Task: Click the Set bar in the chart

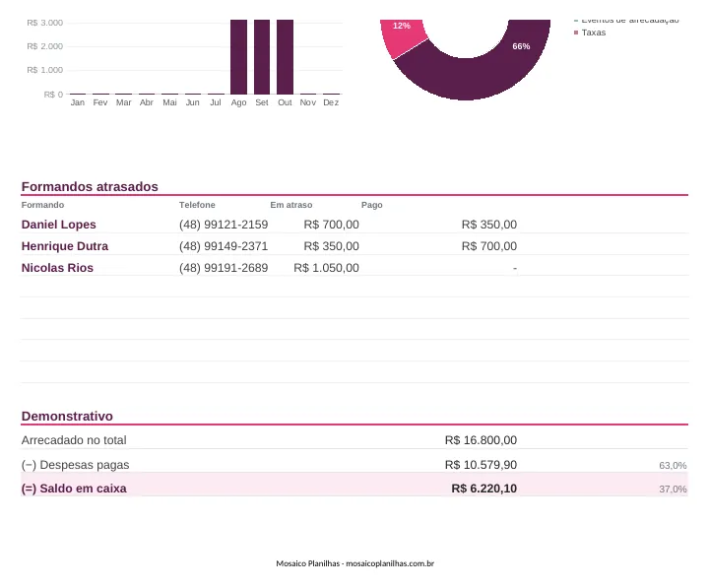Action: [x=262, y=57]
